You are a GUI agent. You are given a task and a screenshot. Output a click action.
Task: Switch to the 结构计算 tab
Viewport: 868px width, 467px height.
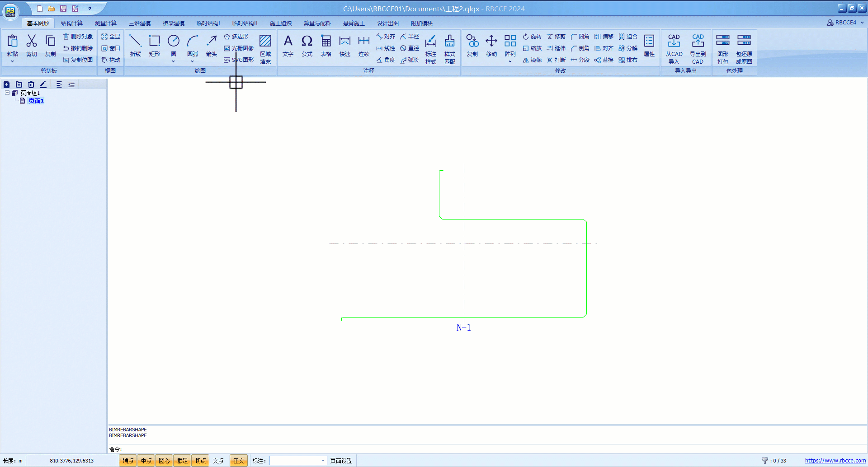[x=72, y=23]
